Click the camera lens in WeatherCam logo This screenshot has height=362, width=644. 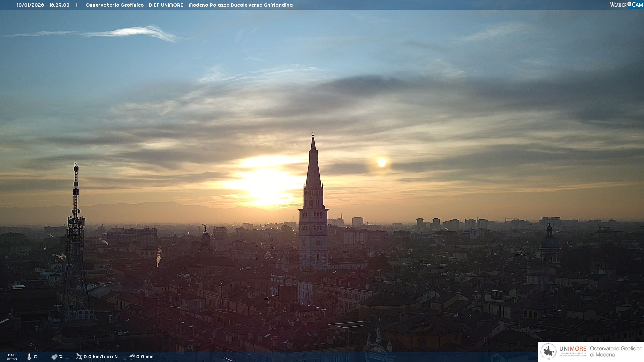coord(629,4)
